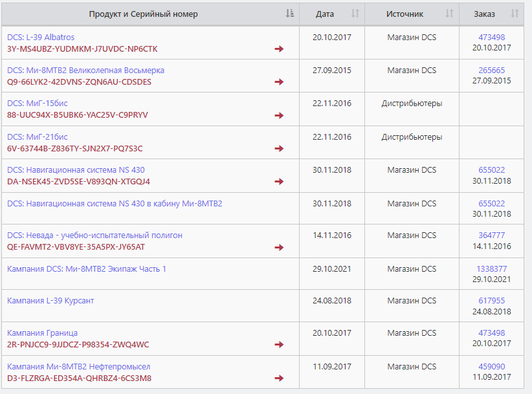Sort table by Продукт и Серийный номер icon
Image resolution: width=532 pixels, height=394 pixels.
(x=289, y=14)
